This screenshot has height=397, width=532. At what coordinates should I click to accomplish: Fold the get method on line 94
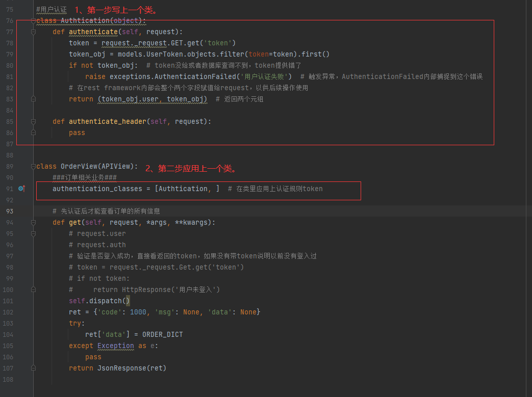[34, 222]
